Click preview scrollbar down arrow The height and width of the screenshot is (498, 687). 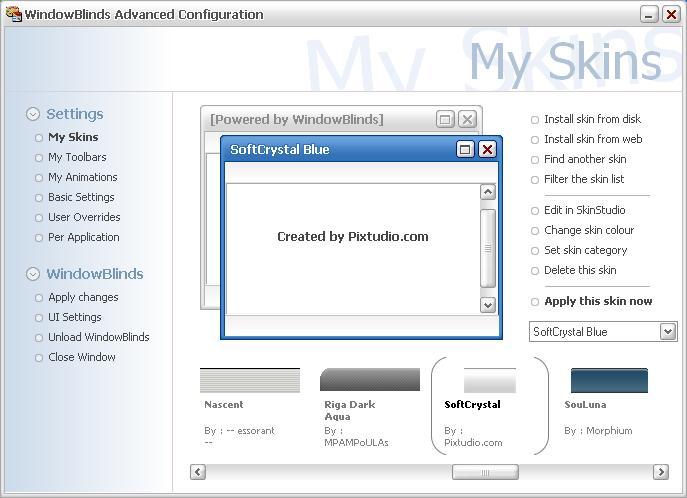tap(488, 305)
